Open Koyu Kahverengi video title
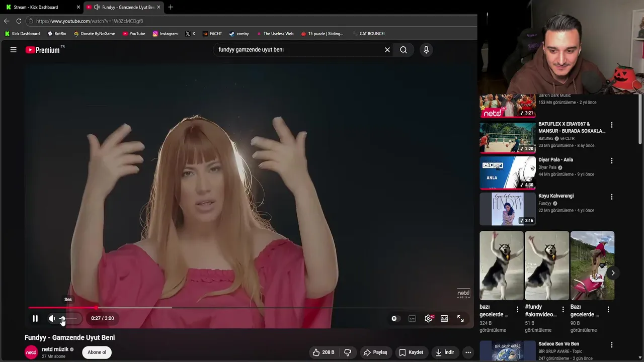The image size is (644, 362). point(556,196)
